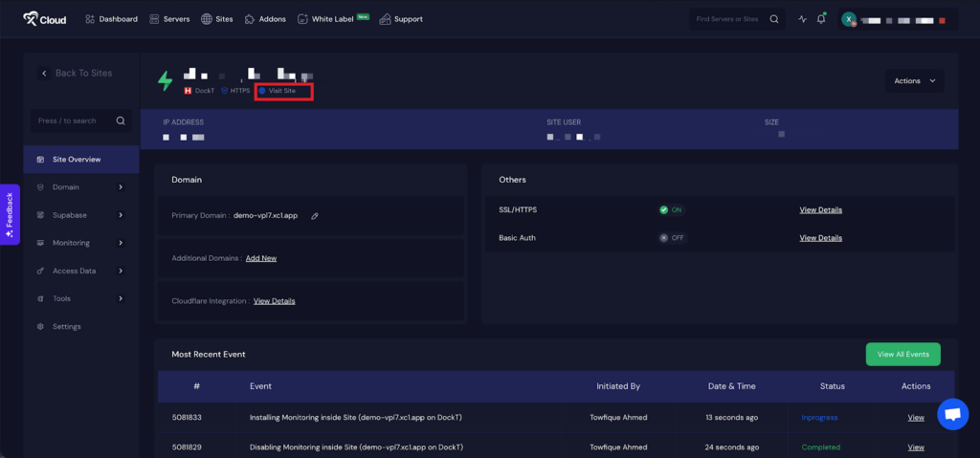The width and height of the screenshot is (980, 458).
Task: Edit primary domain with pencil icon
Action: click(315, 216)
